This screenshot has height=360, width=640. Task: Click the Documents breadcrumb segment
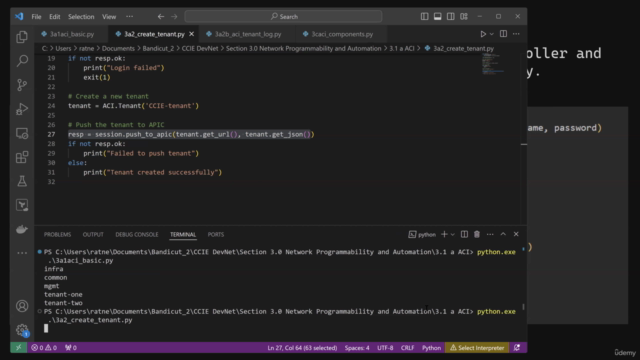(x=118, y=49)
